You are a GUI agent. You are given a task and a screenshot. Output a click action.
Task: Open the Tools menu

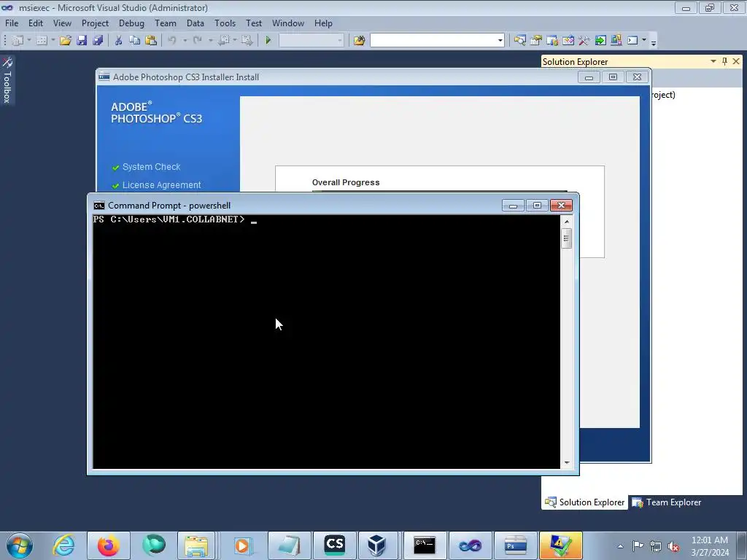pos(225,23)
